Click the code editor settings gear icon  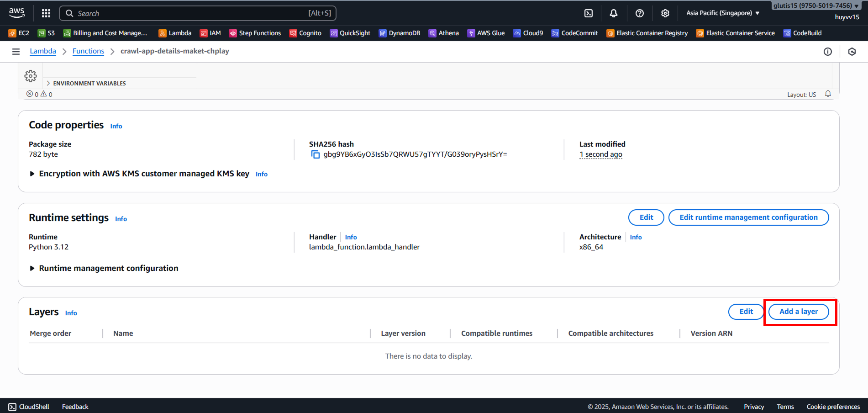[x=31, y=76]
